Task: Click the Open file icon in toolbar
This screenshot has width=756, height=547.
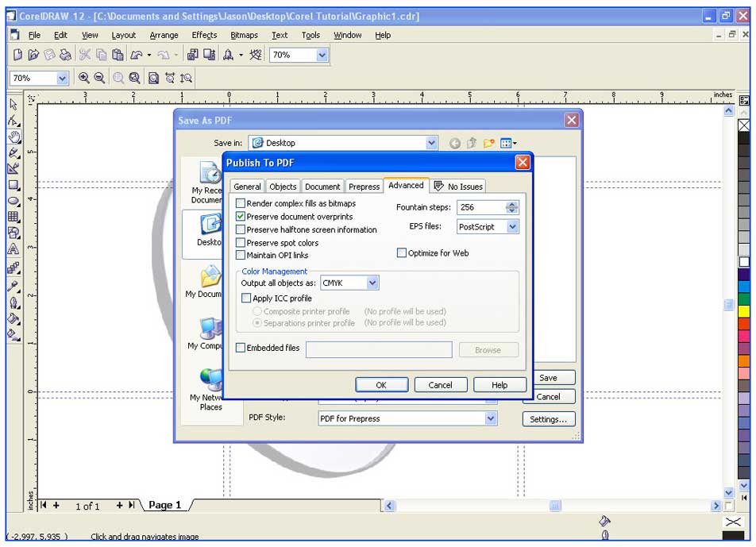Action: tap(33, 55)
